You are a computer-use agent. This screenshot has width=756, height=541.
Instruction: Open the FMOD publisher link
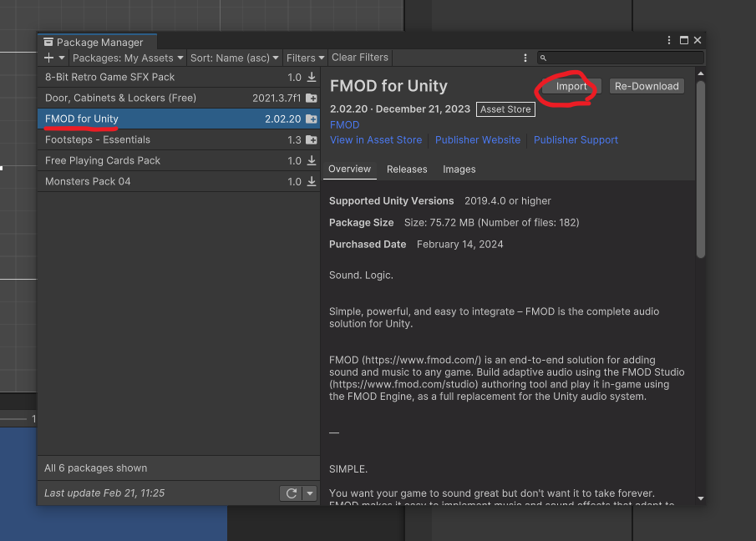coord(345,124)
